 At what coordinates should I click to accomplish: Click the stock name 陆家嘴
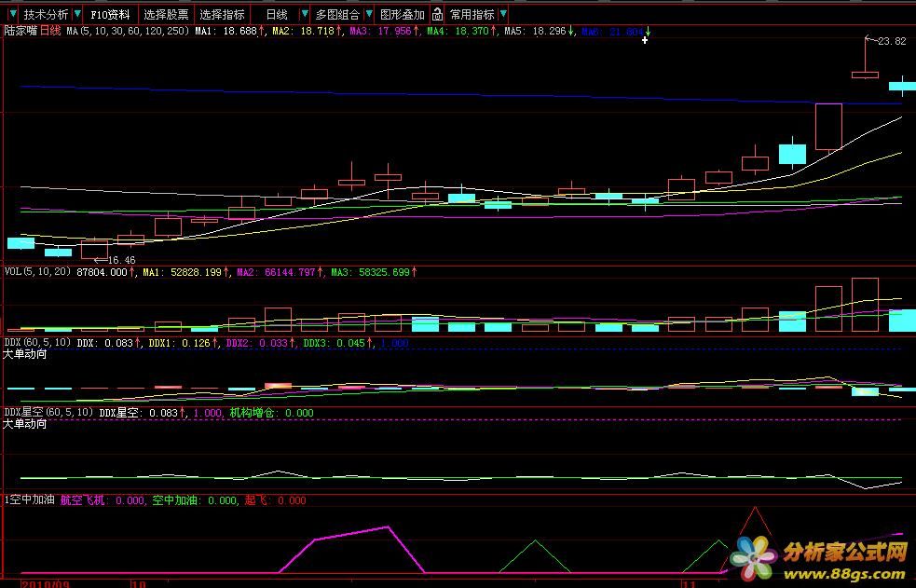[x=21, y=31]
